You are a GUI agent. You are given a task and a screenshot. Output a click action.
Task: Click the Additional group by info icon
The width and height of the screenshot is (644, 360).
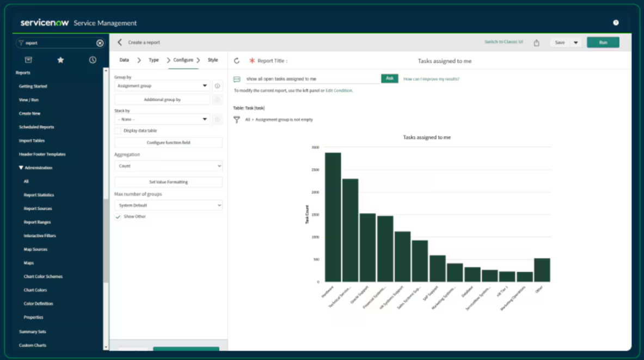[217, 100]
